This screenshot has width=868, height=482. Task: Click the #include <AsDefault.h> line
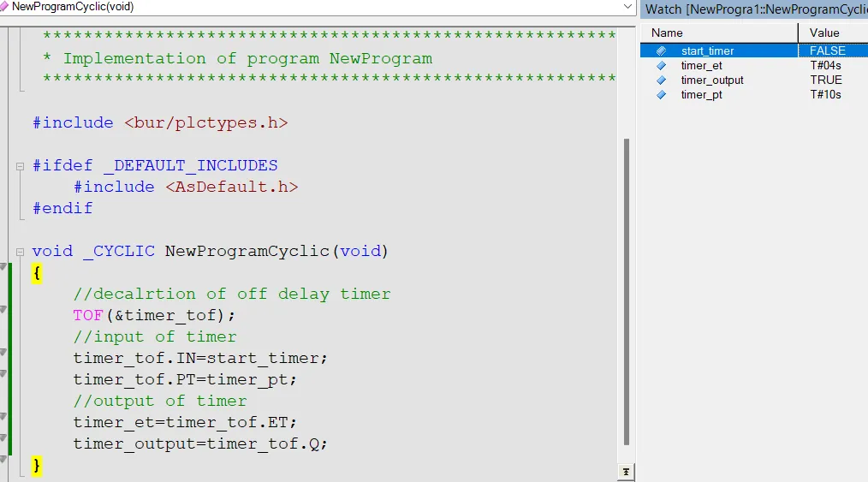pyautogui.click(x=186, y=187)
